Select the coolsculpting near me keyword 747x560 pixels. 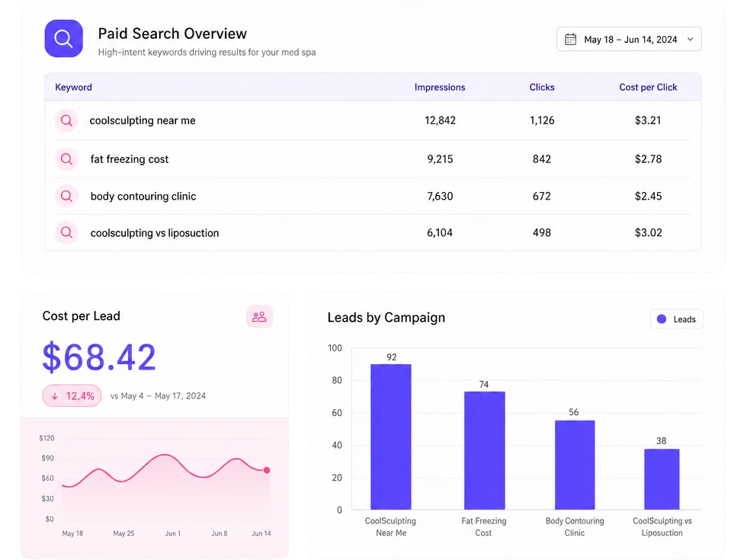pyautogui.click(x=143, y=120)
